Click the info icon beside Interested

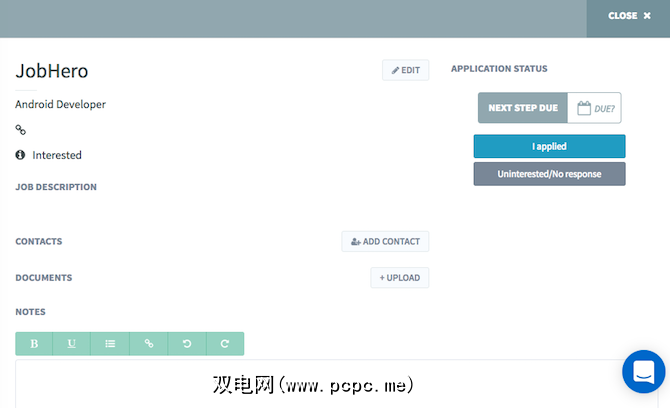tap(20, 155)
